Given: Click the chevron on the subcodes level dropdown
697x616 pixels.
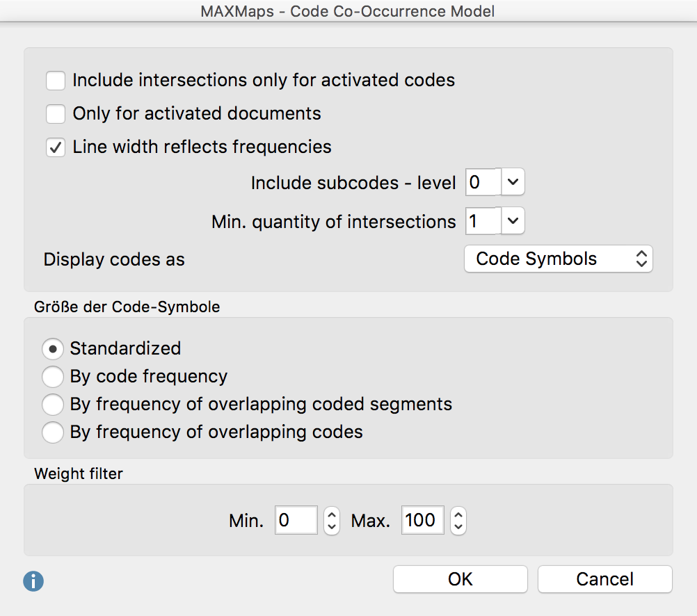Looking at the screenshot, I should (513, 182).
